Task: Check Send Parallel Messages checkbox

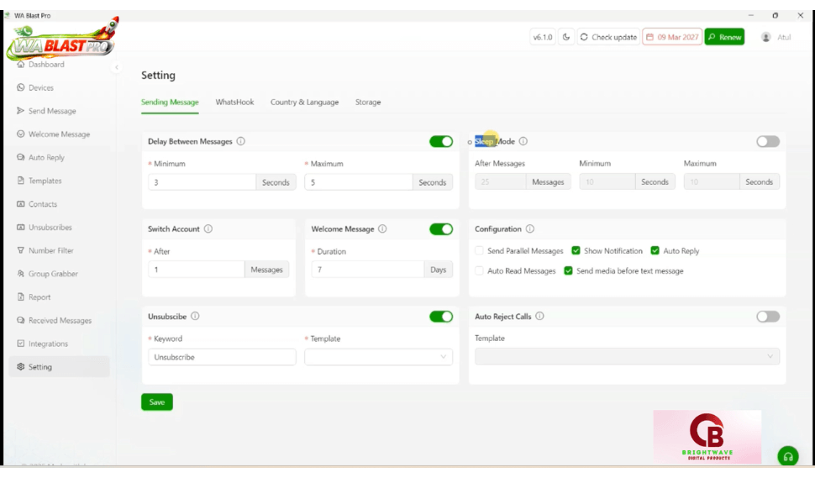Action: pyautogui.click(x=479, y=251)
